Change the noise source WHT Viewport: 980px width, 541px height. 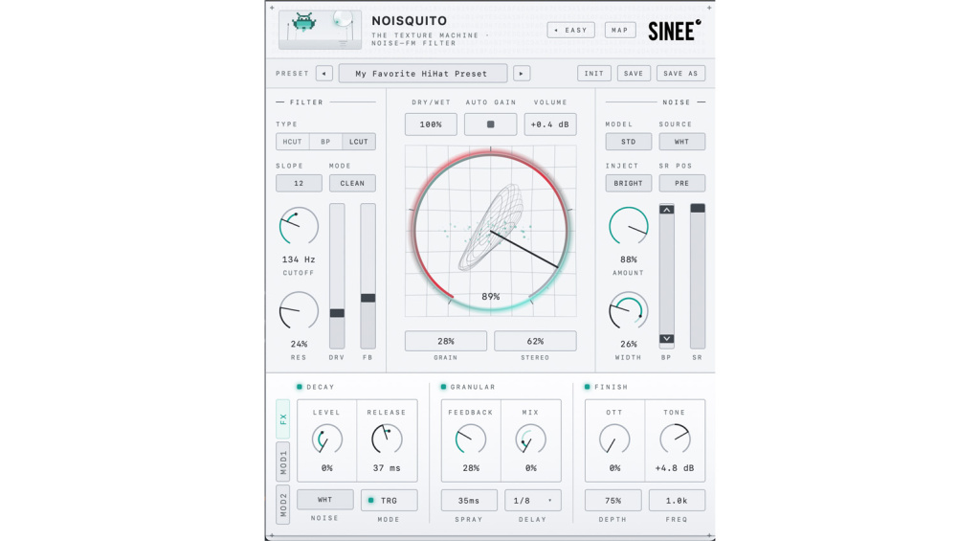point(681,142)
